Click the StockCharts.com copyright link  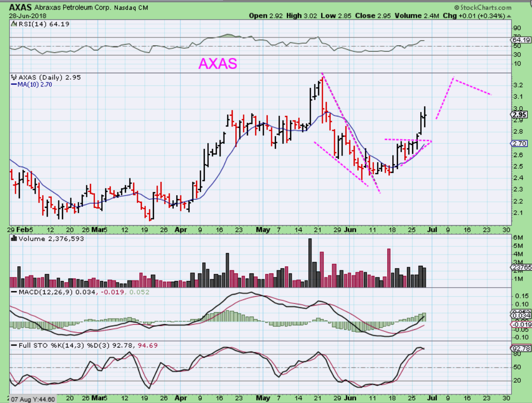point(483,7)
